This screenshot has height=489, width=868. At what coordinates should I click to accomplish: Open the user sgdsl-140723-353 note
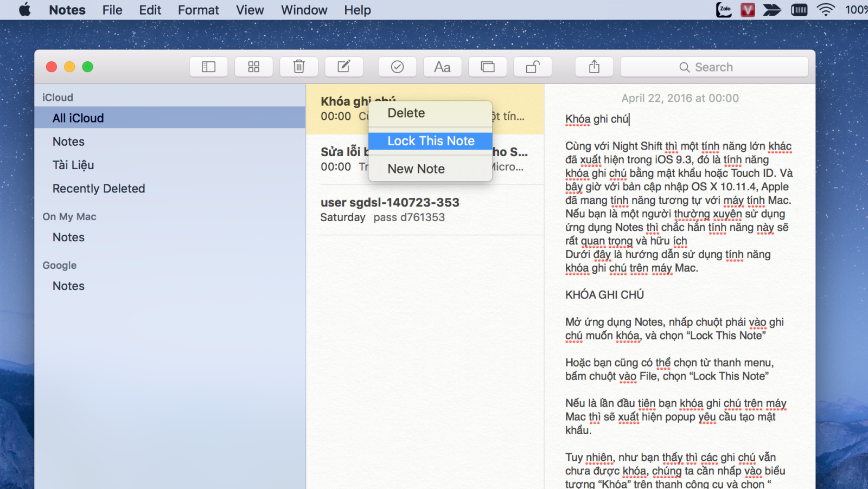pos(425,210)
